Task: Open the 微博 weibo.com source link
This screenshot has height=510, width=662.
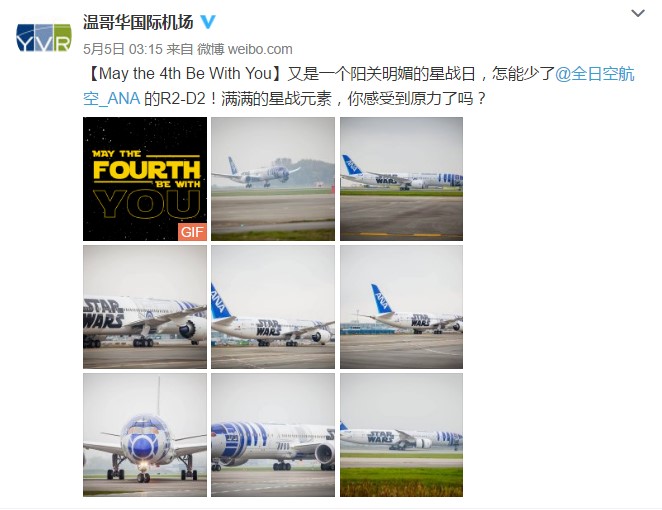Action: (244, 49)
